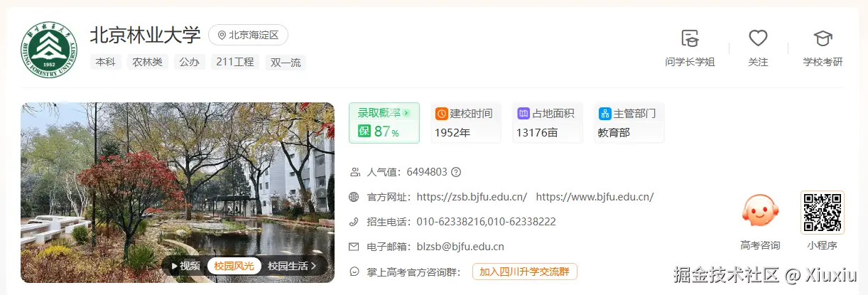
Task: Click the 建校时间 clock icon
Action: [442, 114]
